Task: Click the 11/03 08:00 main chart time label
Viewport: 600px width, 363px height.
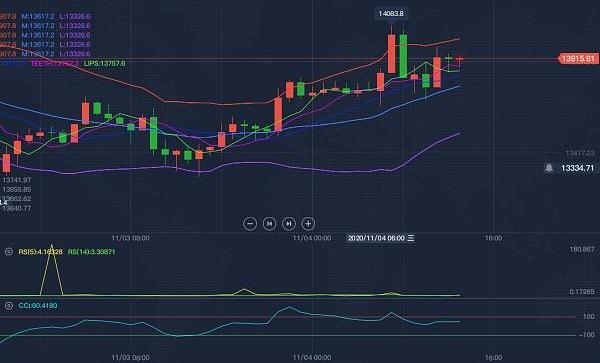Action: click(x=130, y=238)
